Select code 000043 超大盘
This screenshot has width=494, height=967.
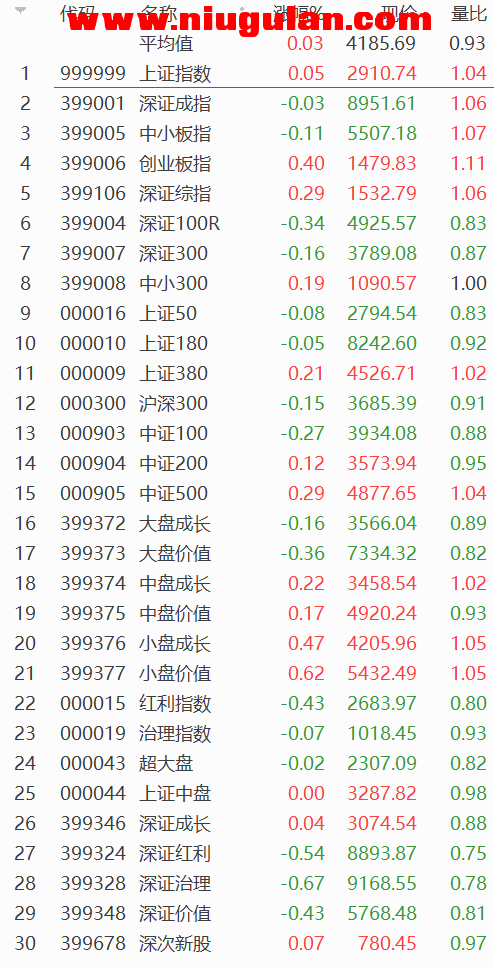tap(247, 763)
